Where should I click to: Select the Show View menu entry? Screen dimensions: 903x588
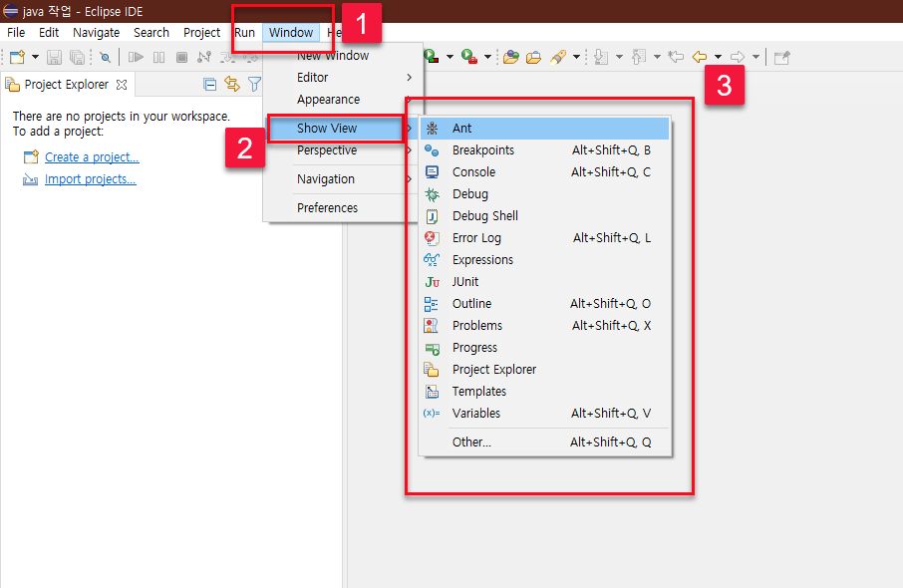tap(341, 129)
